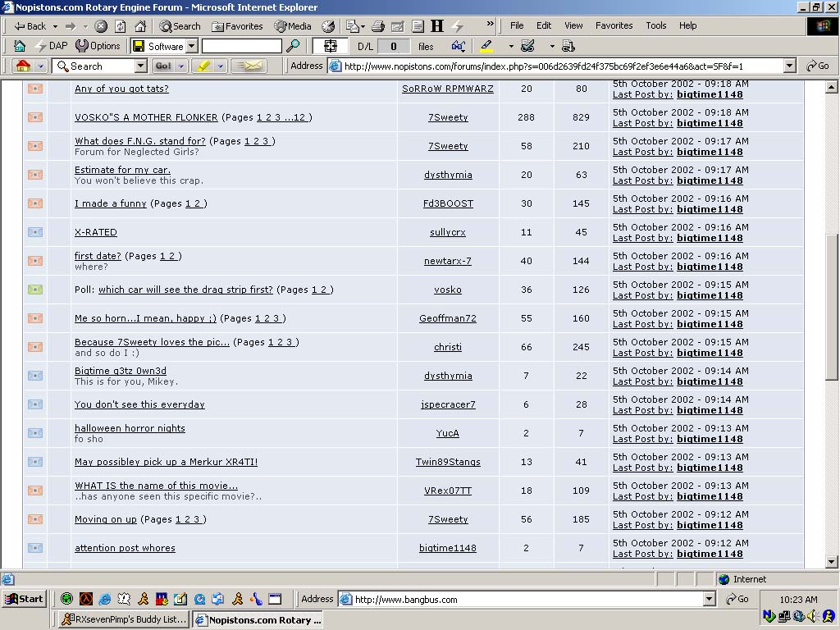This screenshot has width=840, height=630.
Task: Click the vertical scrollbar down arrow
Action: pyautogui.click(x=831, y=562)
